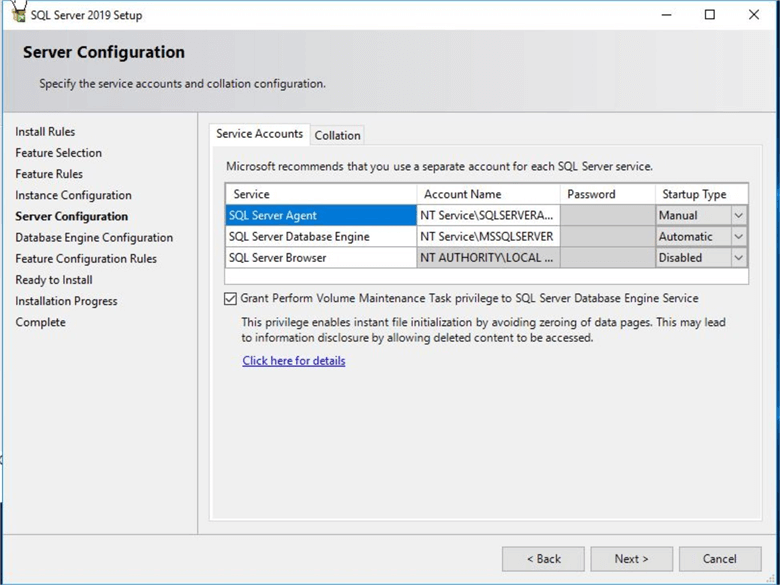
Task: Toggle Grant Perform Volume Maintenance Task checkbox
Action: tap(231, 299)
